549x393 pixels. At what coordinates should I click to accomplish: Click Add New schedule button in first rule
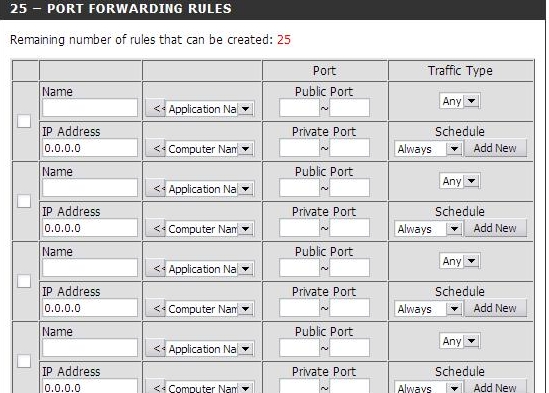[495, 148]
